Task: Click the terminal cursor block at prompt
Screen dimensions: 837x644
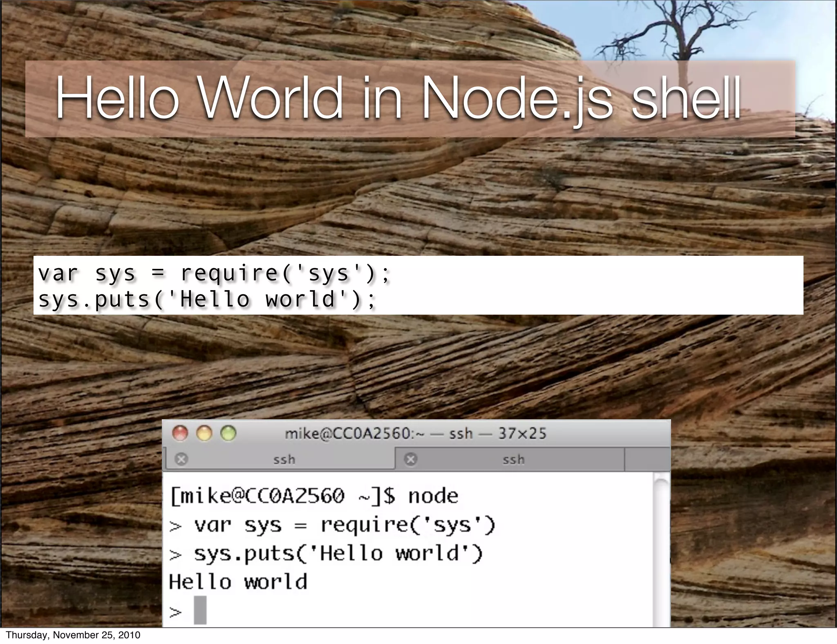Action: [x=200, y=610]
